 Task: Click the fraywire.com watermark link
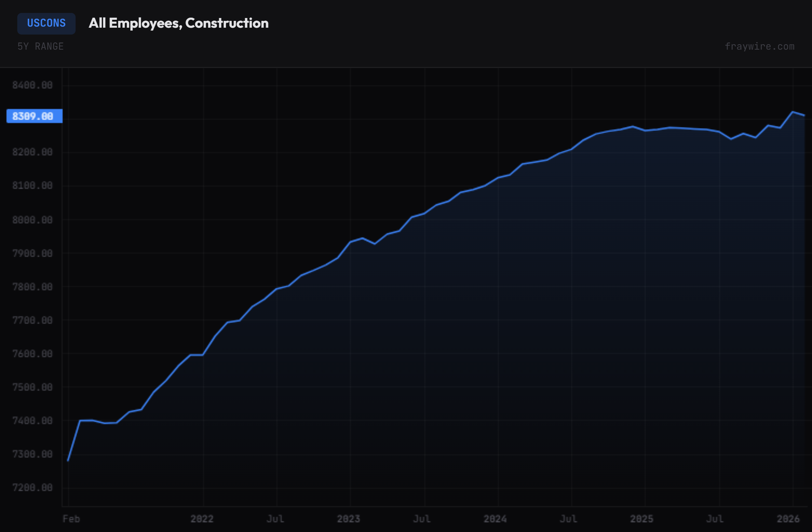[x=759, y=46]
